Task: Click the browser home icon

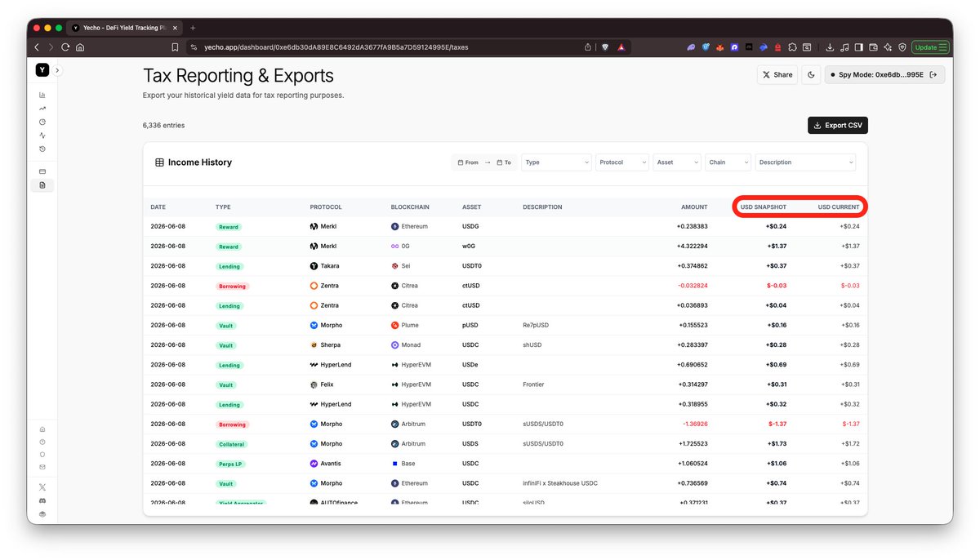Action: coord(80,47)
